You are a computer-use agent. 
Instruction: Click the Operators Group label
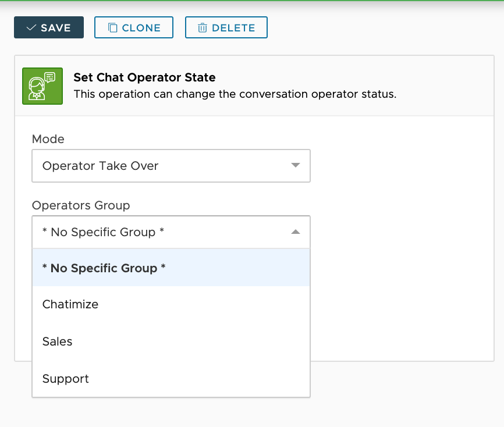81,205
